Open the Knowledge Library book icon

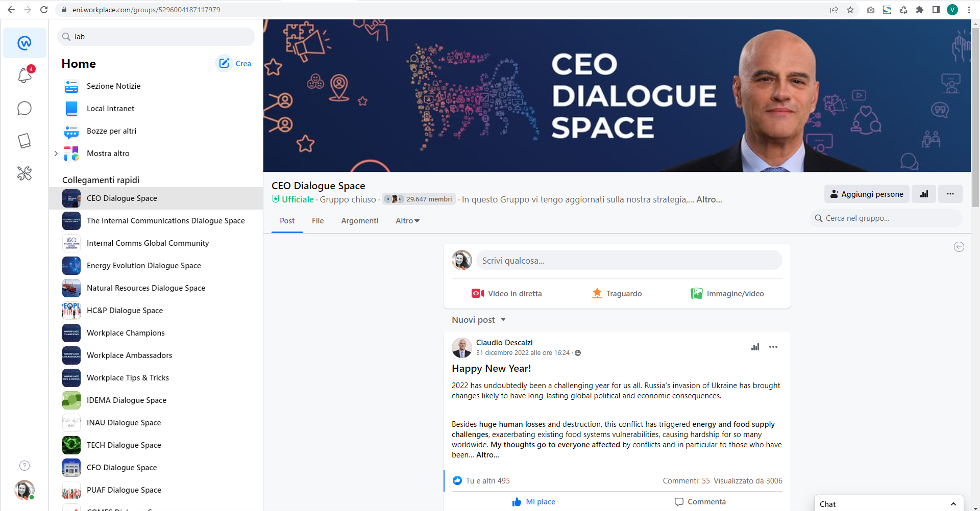(x=24, y=141)
